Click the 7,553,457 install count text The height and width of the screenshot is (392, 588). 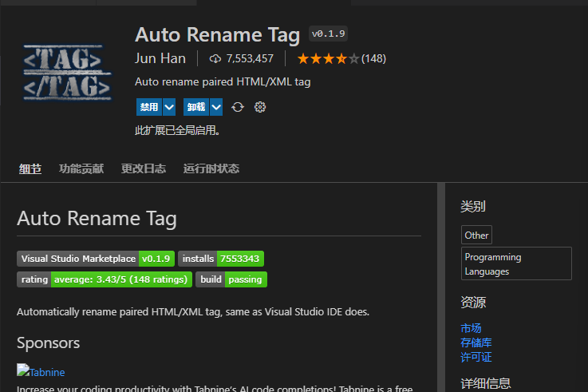click(250, 58)
